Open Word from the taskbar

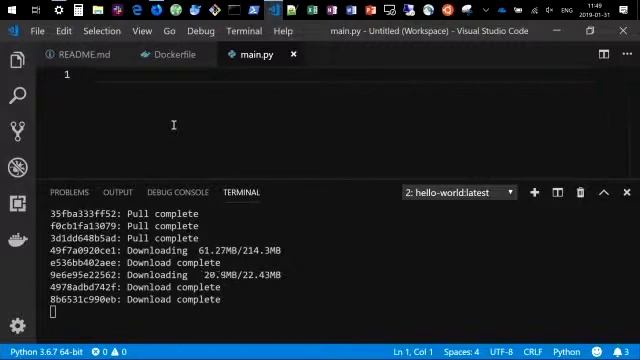(351, 10)
